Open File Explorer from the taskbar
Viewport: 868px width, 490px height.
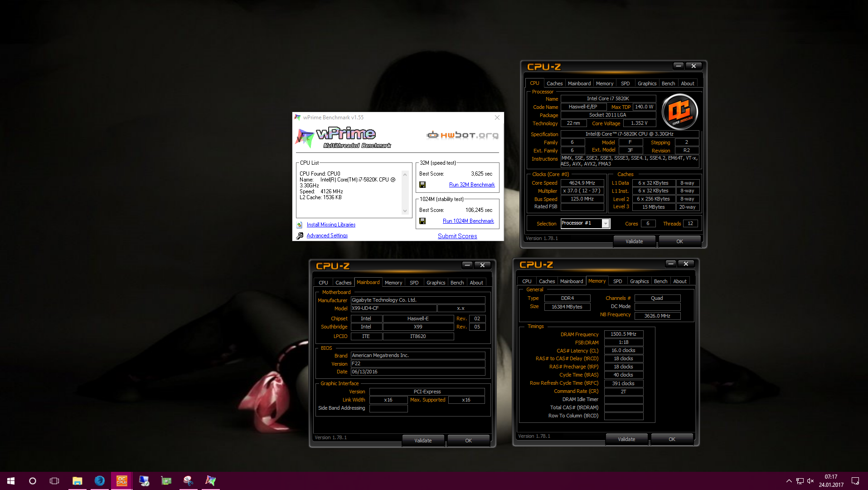pyautogui.click(x=78, y=481)
